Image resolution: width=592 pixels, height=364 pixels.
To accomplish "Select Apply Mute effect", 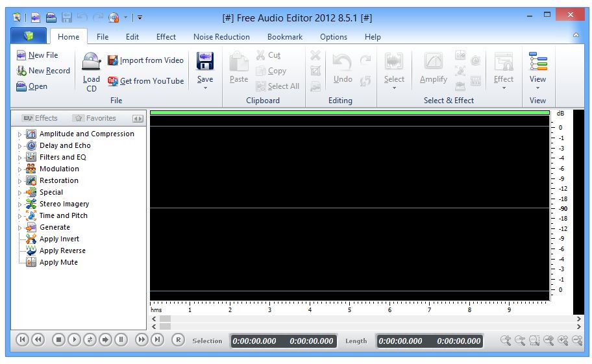I will coord(52,262).
